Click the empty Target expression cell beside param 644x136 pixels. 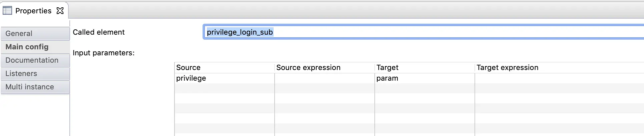558,78
